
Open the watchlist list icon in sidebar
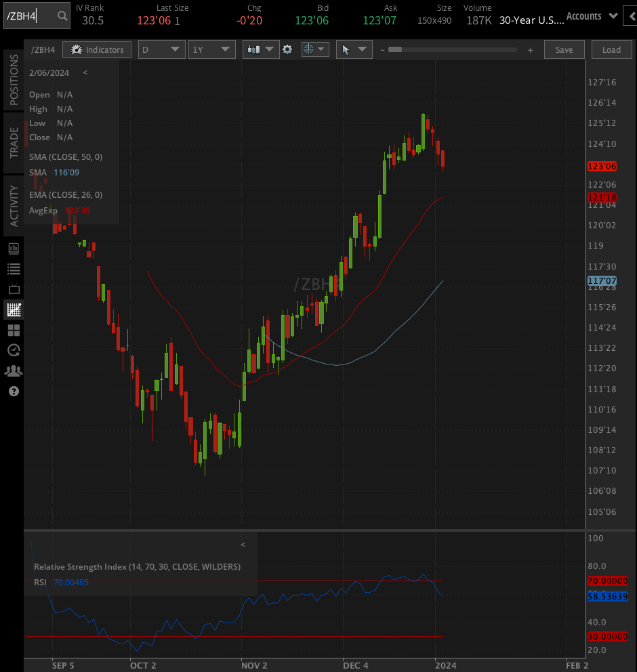tap(14, 269)
